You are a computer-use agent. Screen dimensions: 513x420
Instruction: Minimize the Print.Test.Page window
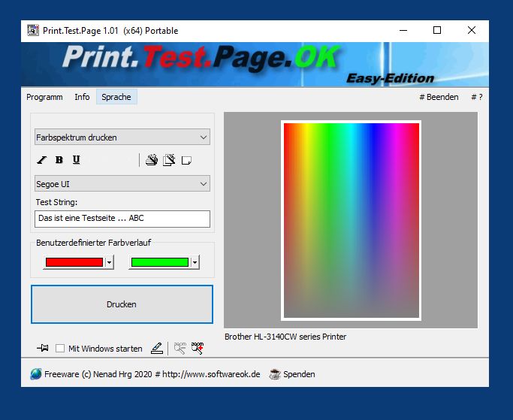click(x=403, y=31)
